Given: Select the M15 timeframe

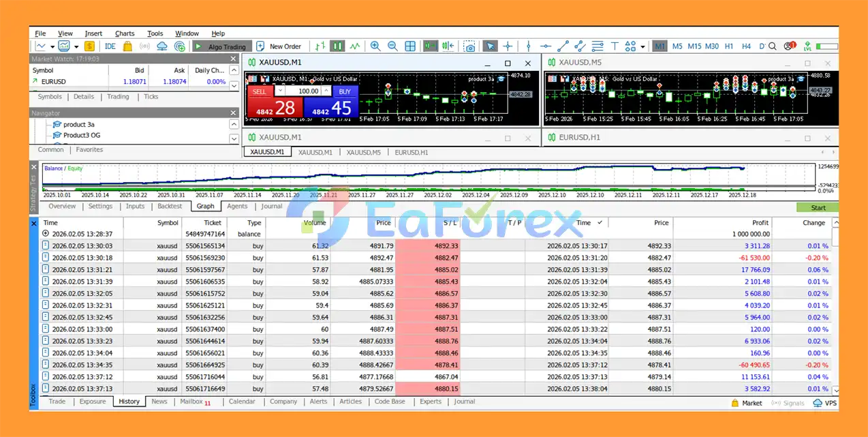Looking at the screenshot, I should [x=694, y=46].
